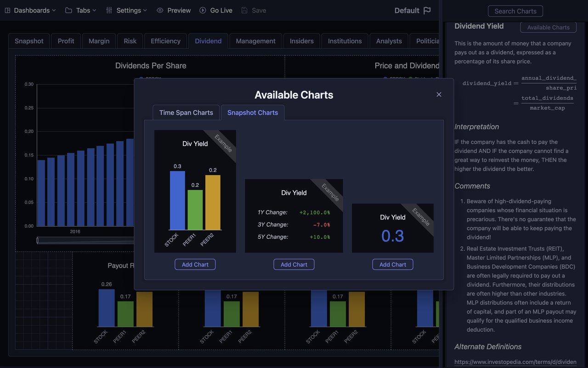Close the Available Charts dialog
This screenshot has width=588, height=368.
[439, 94]
